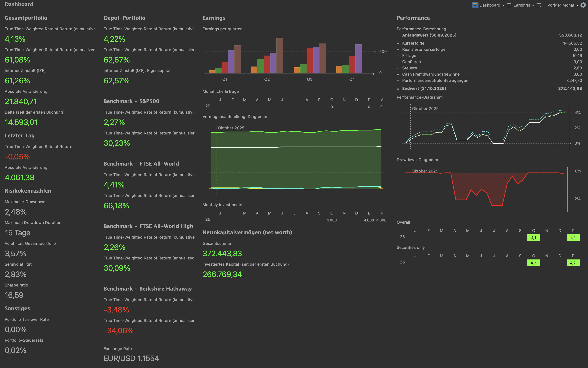The height and width of the screenshot is (368, 588).
Task: Click the October 4,2 Securities only cell
Action: [533, 263]
